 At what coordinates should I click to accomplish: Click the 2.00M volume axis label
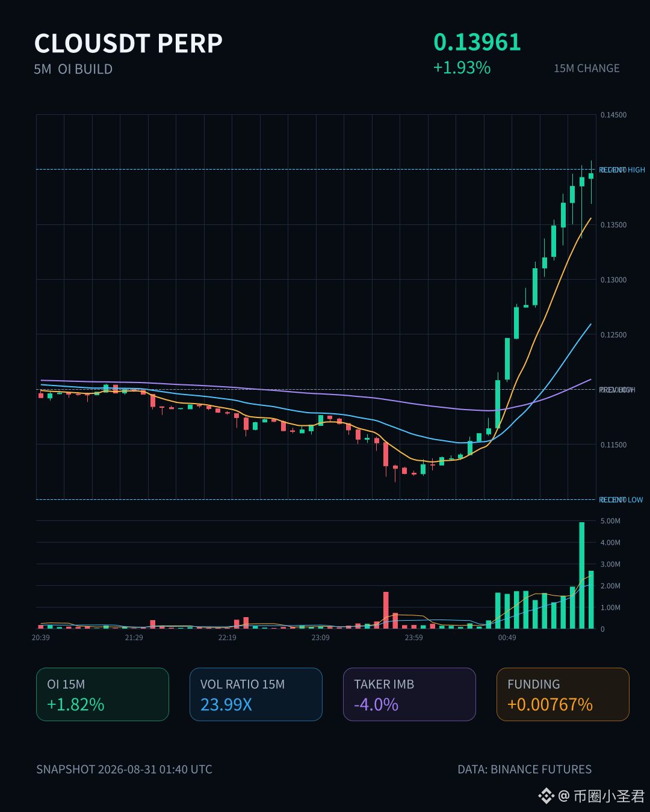(x=610, y=586)
